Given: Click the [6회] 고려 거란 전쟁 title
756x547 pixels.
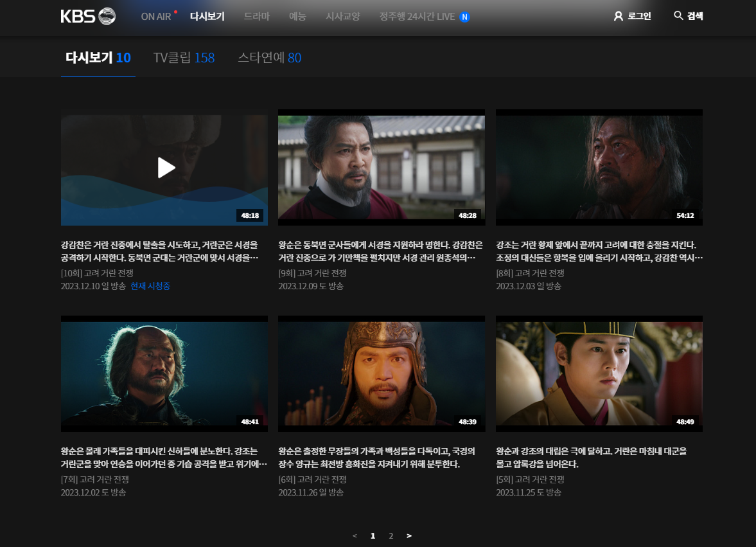Looking at the screenshot, I should click(312, 480).
